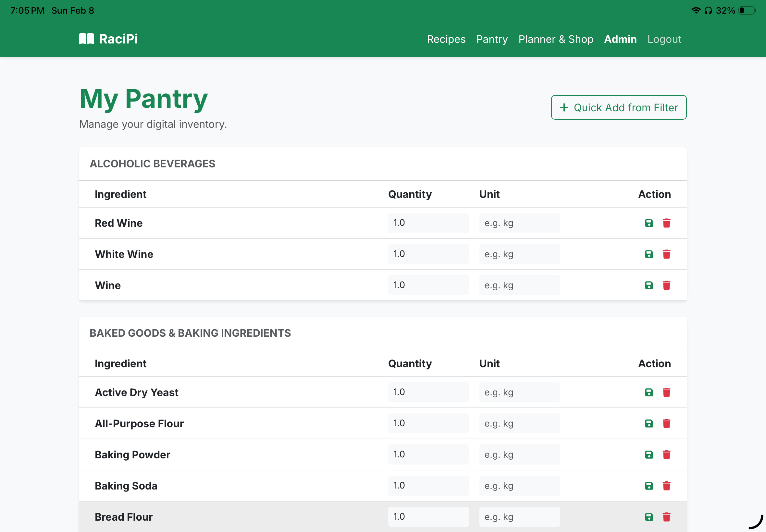
Task: Open the Recipes page
Action: point(446,39)
